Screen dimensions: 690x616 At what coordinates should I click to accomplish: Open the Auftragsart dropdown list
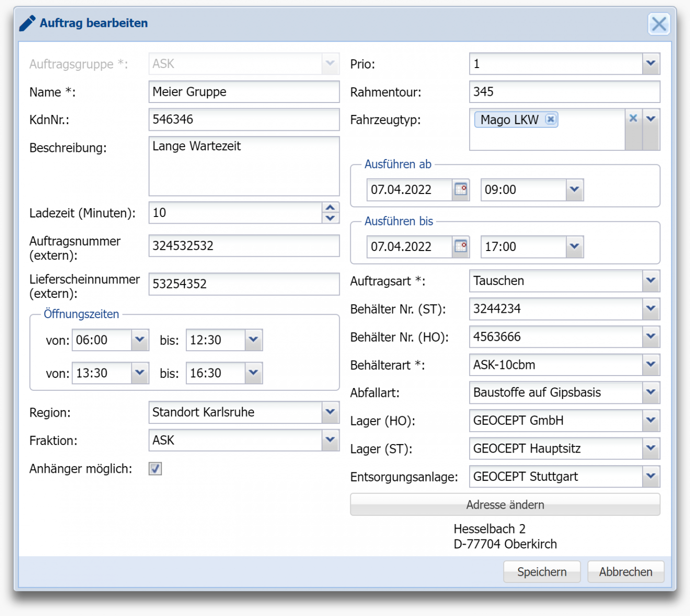pyautogui.click(x=651, y=281)
